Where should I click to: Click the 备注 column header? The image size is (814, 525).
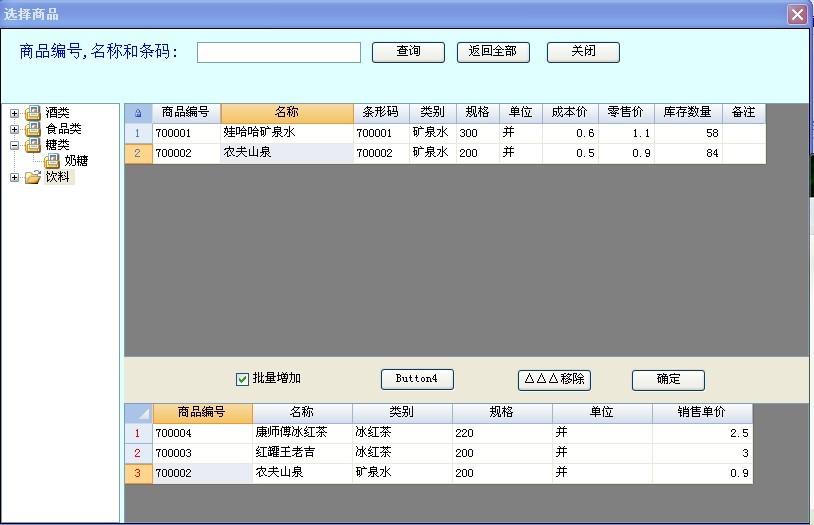743,113
